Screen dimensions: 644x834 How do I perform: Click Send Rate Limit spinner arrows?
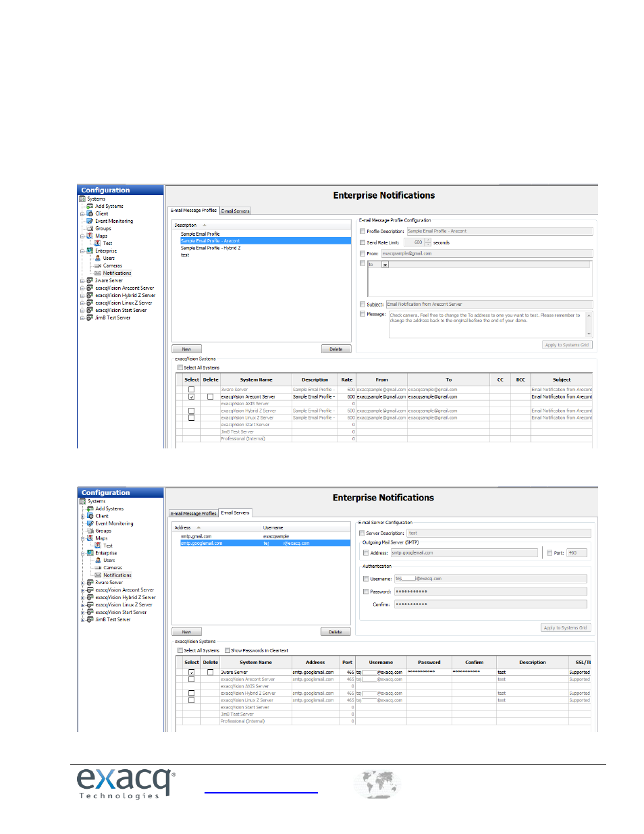[x=428, y=242]
